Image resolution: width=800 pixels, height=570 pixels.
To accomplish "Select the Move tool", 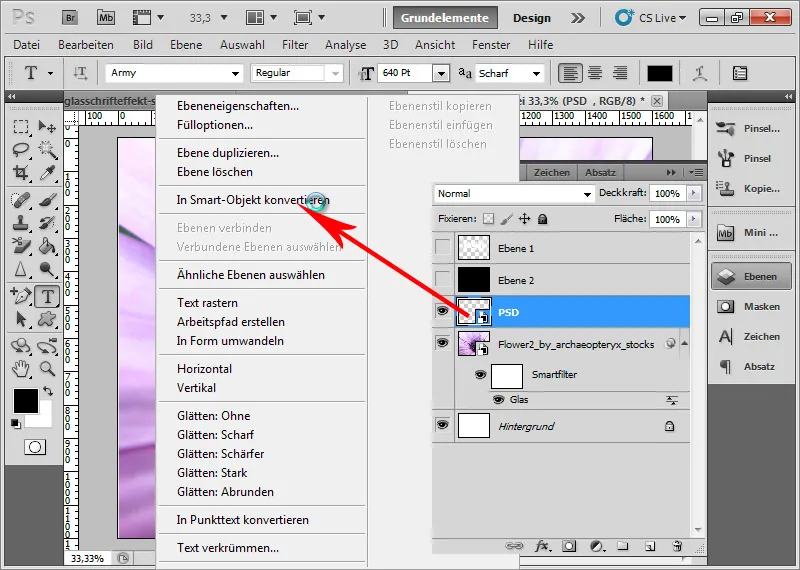I will click(x=47, y=126).
